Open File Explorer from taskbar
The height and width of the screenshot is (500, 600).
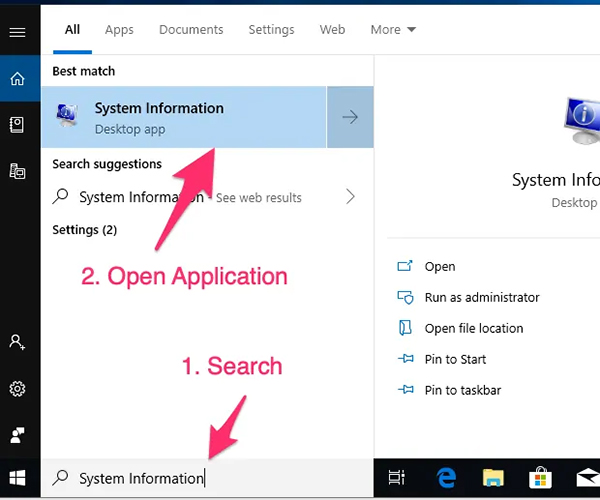(493, 478)
